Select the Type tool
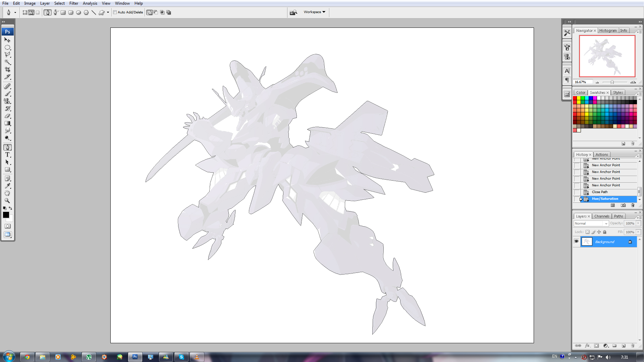This screenshot has width=644, height=362. pyautogui.click(x=7, y=155)
